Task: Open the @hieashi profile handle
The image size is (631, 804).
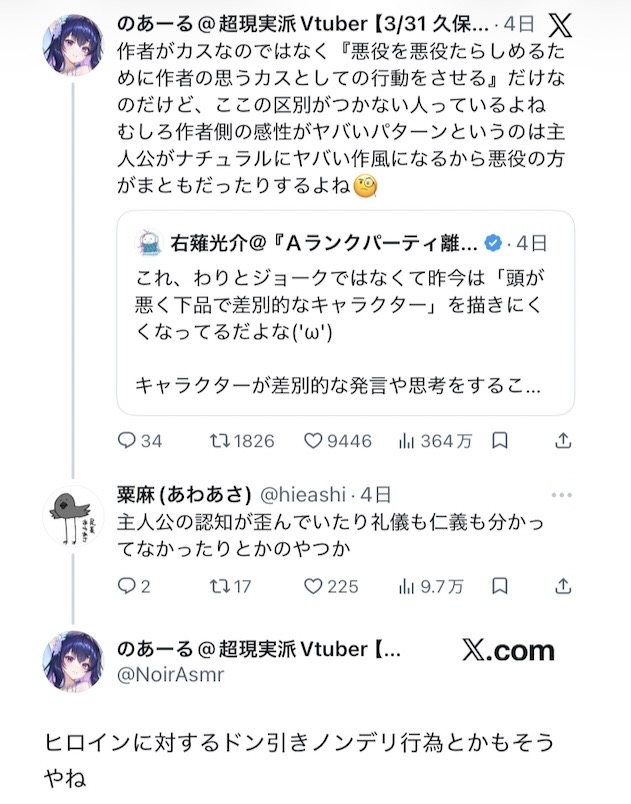Action: pos(304,494)
